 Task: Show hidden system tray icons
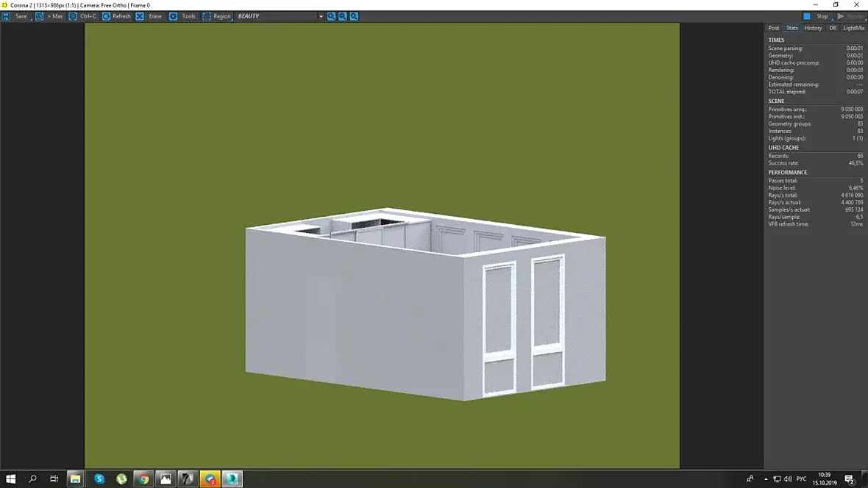tap(766, 479)
